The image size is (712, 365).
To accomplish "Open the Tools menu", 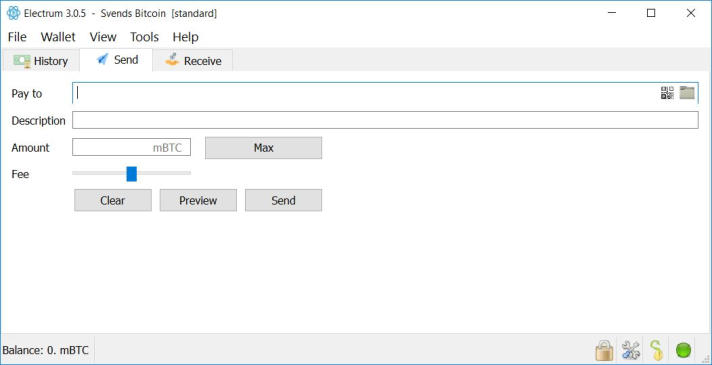I will coord(144,37).
